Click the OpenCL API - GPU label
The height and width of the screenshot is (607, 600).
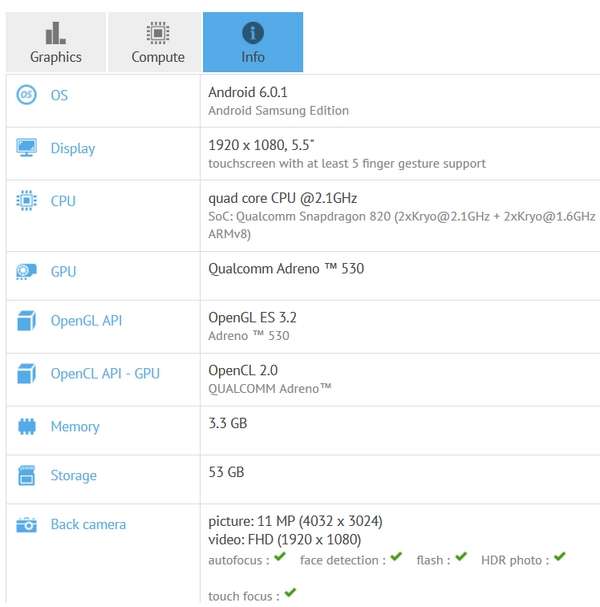(105, 374)
